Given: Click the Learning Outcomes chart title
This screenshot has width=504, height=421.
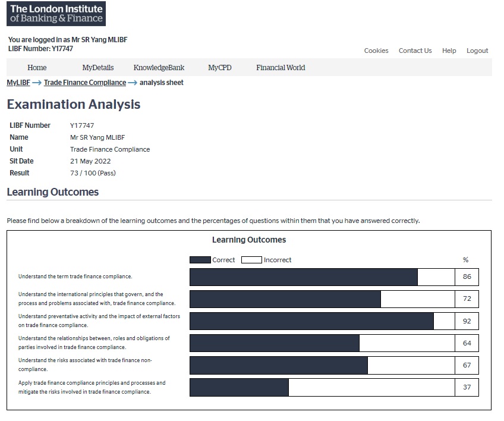Looking at the screenshot, I should pyautogui.click(x=249, y=240).
